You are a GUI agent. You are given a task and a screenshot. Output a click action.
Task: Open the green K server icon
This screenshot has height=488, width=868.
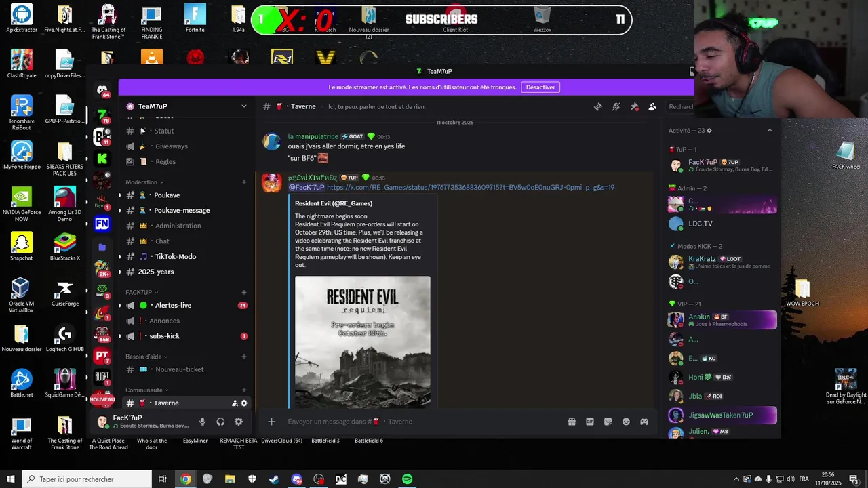[x=102, y=159]
